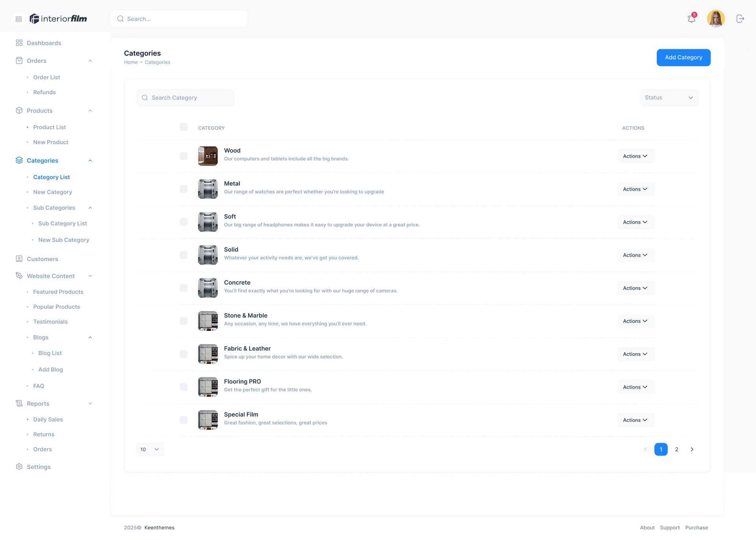Go to next page arrow in pagination
Viewport: 756px width, 540px height.
[x=692, y=449]
